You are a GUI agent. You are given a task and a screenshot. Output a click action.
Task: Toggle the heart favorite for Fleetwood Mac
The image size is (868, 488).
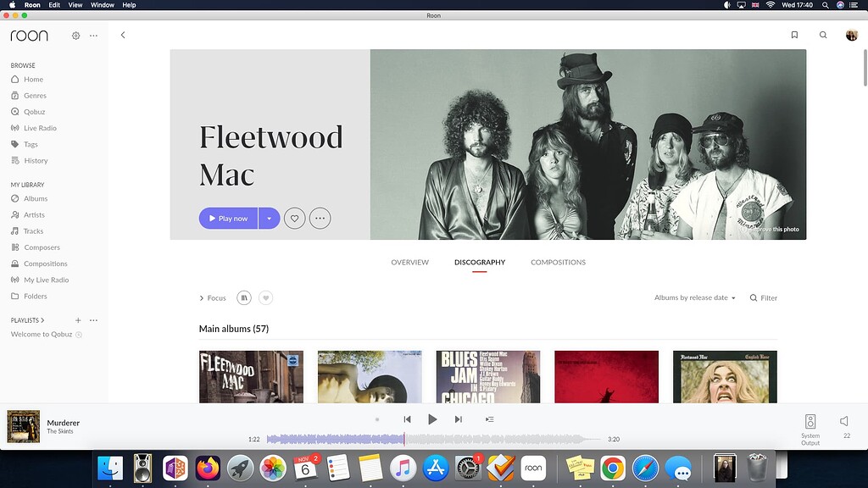(x=294, y=218)
